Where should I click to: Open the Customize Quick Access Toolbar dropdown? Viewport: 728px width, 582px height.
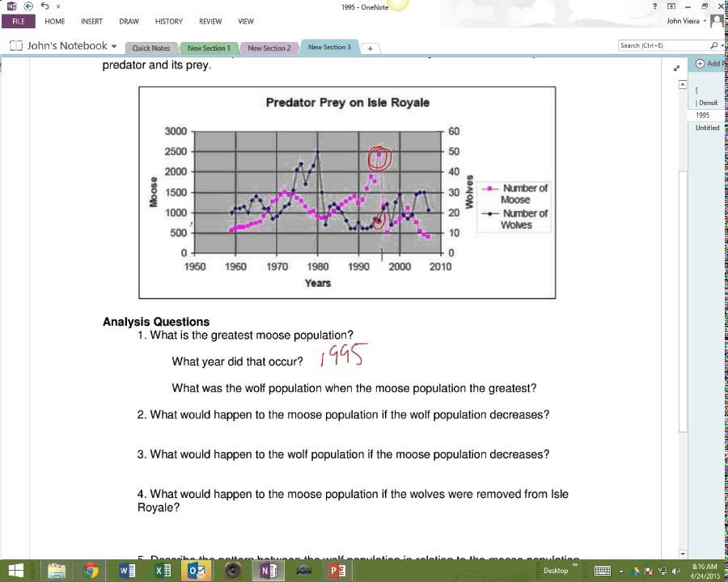coord(58,6)
